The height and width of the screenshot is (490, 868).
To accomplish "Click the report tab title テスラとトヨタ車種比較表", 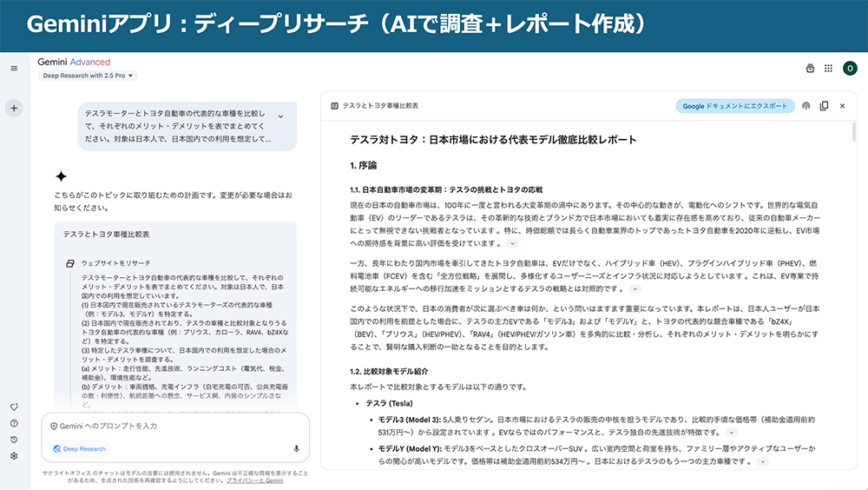I will click(x=380, y=106).
